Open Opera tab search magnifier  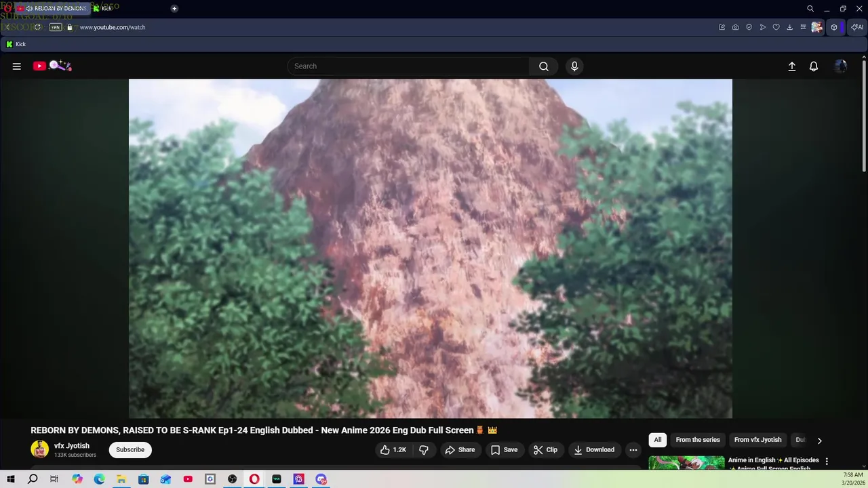point(810,9)
